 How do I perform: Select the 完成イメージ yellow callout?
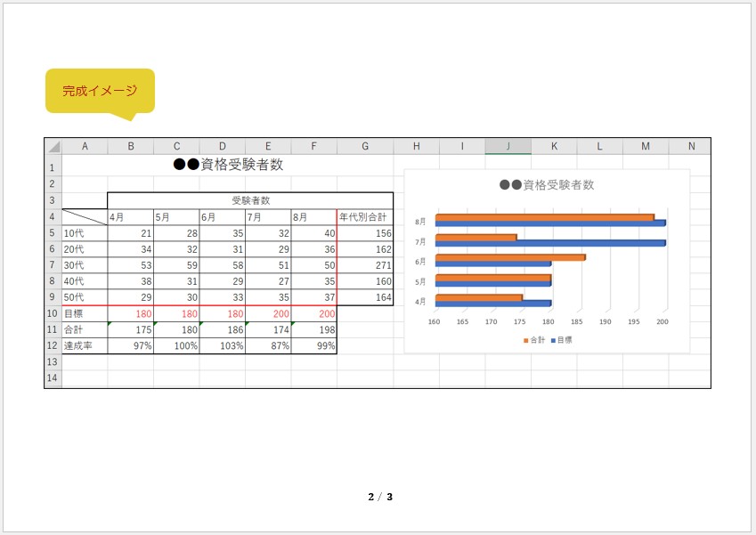pyautogui.click(x=100, y=91)
